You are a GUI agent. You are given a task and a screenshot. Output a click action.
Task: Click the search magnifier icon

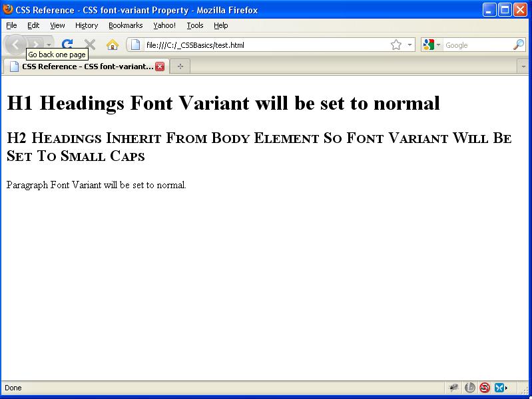point(519,45)
